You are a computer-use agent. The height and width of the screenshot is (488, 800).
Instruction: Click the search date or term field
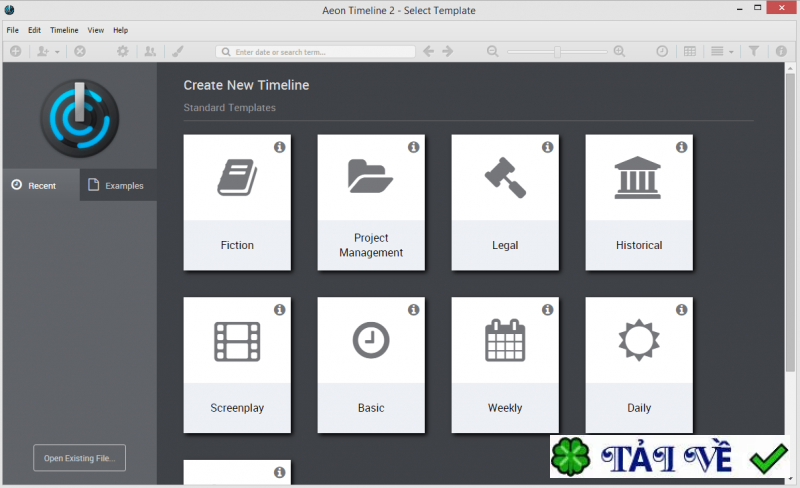[315, 52]
